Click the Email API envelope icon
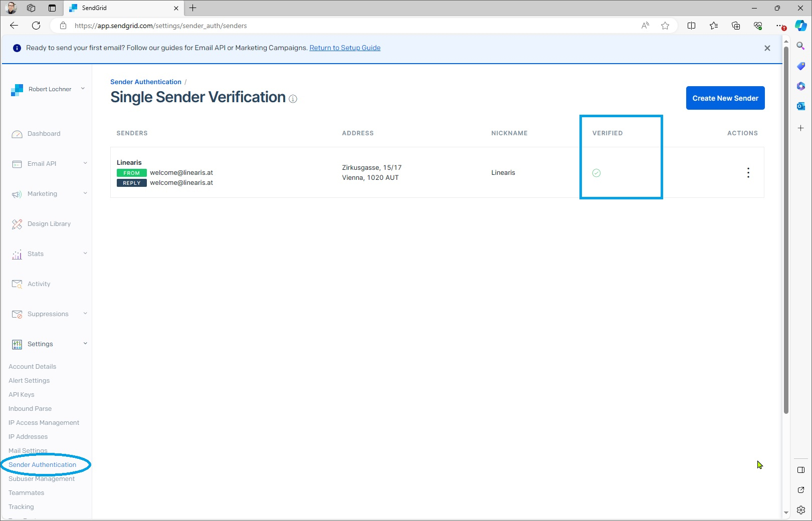Image resolution: width=812 pixels, height=521 pixels. 17,164
